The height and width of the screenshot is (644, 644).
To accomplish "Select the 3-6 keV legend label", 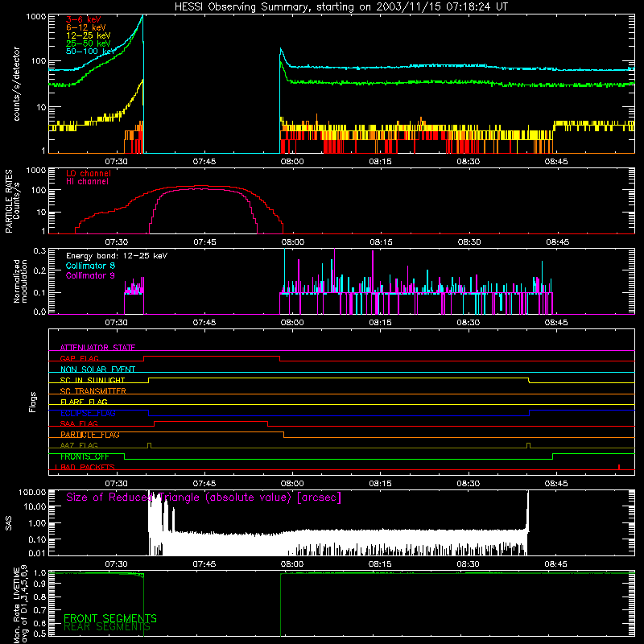I will pyautogui.click(x=84, y=19).
